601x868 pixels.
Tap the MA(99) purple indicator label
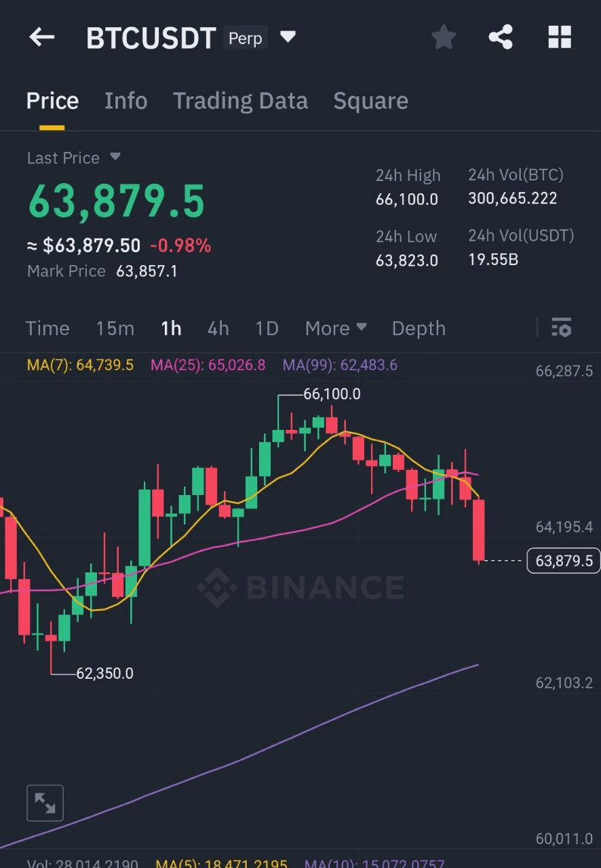pyautogui.click(x=340, y=365)
